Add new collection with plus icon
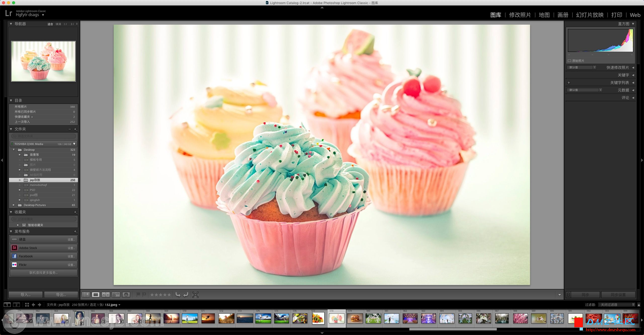Image resolution: width=644 pixels, height=335 pixels. [x=75, y=212]
